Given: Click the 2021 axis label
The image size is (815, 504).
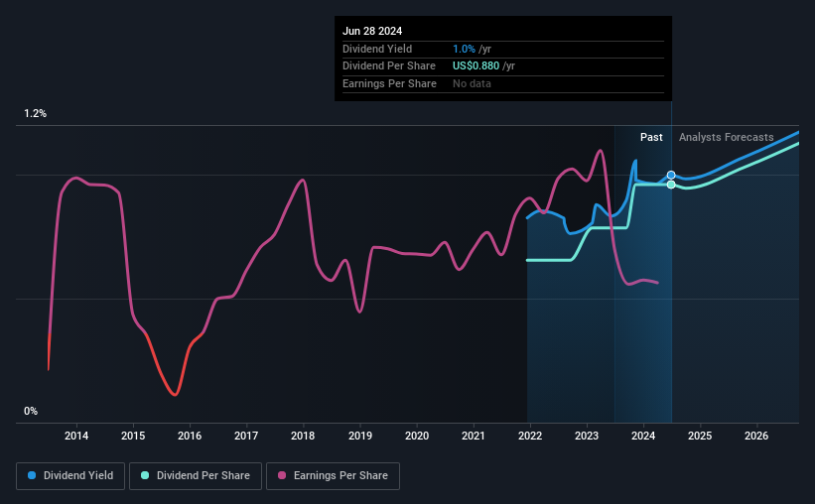Looking at the screenshot, I should pos(474,436).
